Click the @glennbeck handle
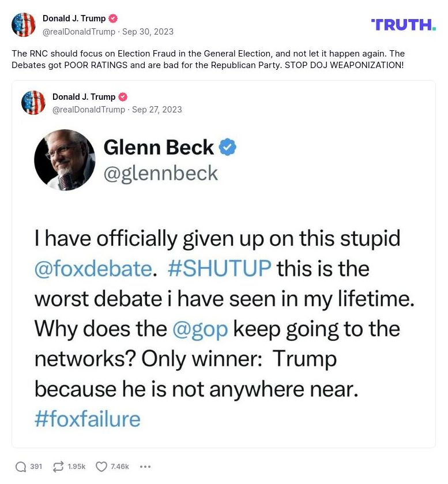The image size is (448, 484). pyautogui.click(x=161, y=173)
